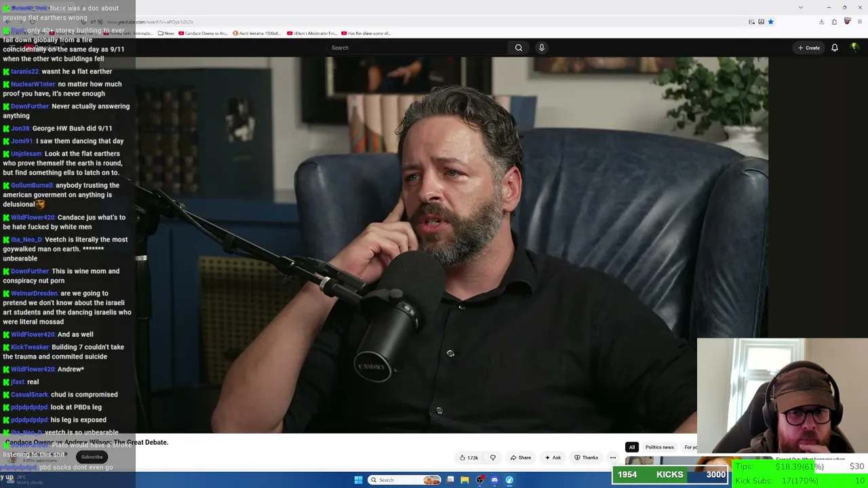The height and width of the screenshot is (488, 868).
Task: Click the video player to pause
Action: click(x=452, y=245)
